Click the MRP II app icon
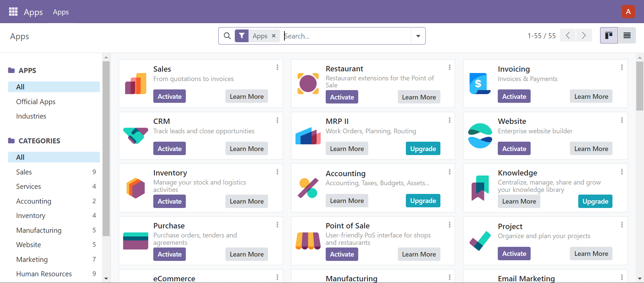 click(x=308, y=136)
